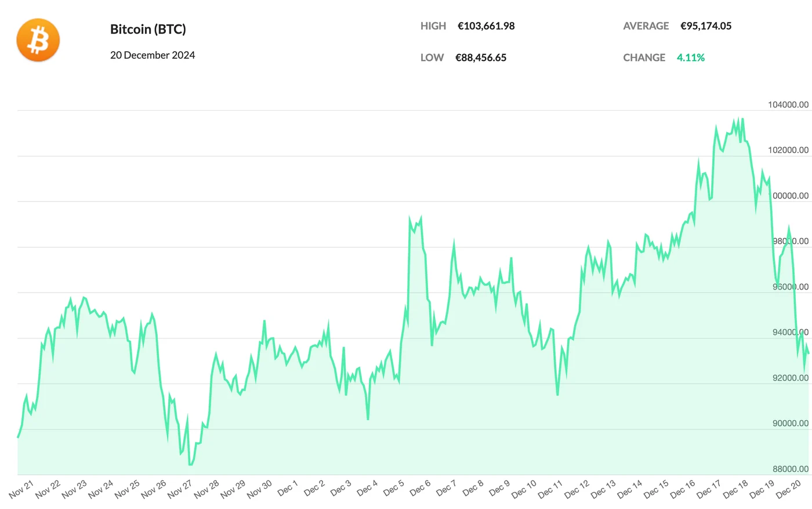Image resolution: width=812 pixels, height=509 pixels.
Task: Click the Dec 7 x-axis label
Action: (447, 488)
